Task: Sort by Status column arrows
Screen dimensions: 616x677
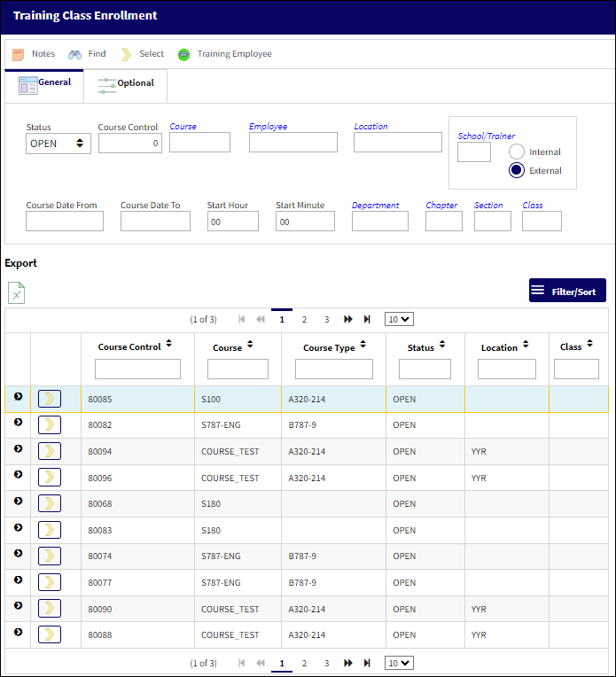Action: (442, 345)
